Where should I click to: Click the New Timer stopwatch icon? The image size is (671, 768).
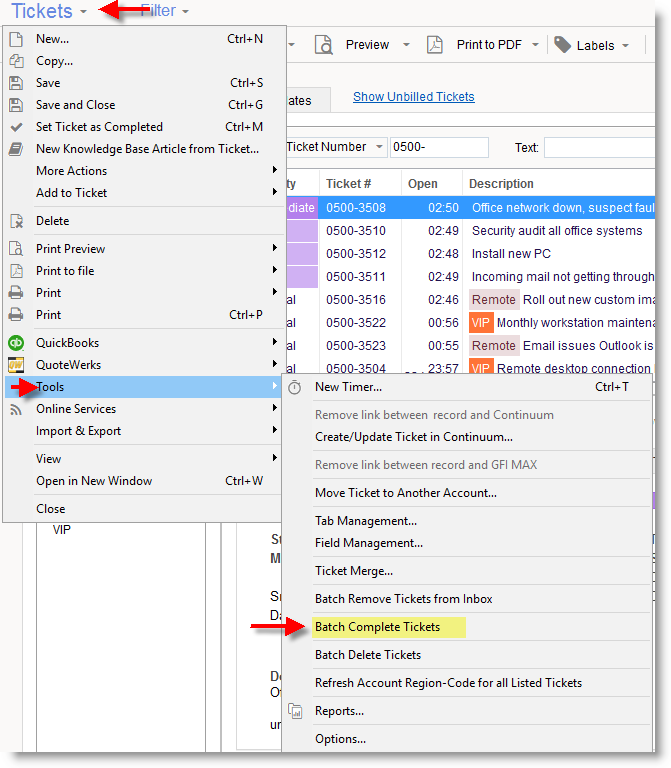pyautogui.click(x=295, y=387)
